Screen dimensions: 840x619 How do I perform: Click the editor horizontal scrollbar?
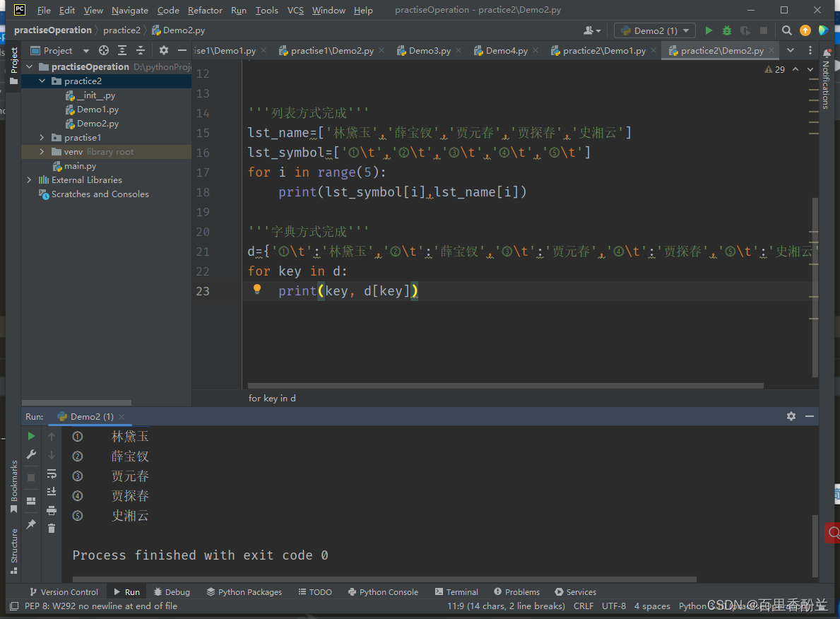[x=505, y=385]
